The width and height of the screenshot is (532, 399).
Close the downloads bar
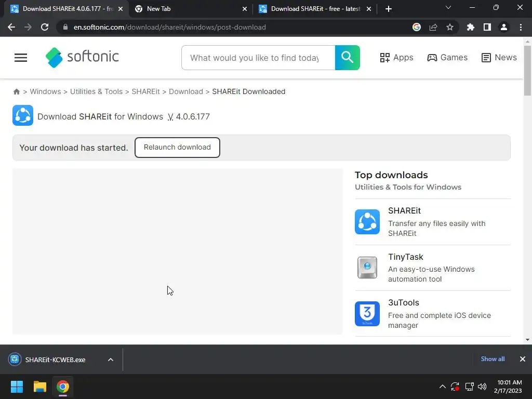click(x=523, y=359)
